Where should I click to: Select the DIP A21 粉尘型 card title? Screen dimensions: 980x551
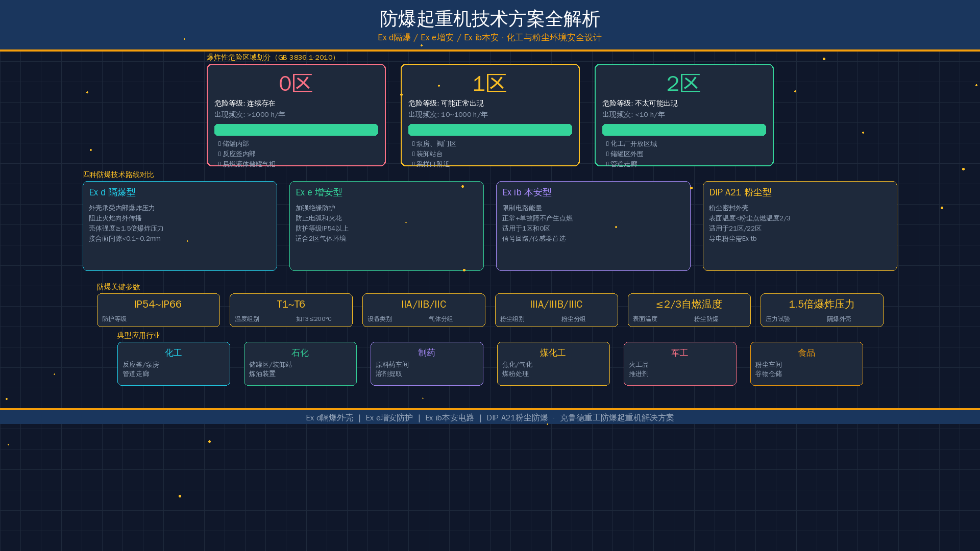740,192
